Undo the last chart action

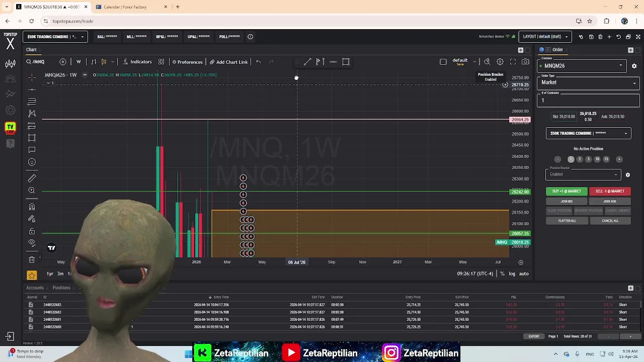tap(258, 62)
